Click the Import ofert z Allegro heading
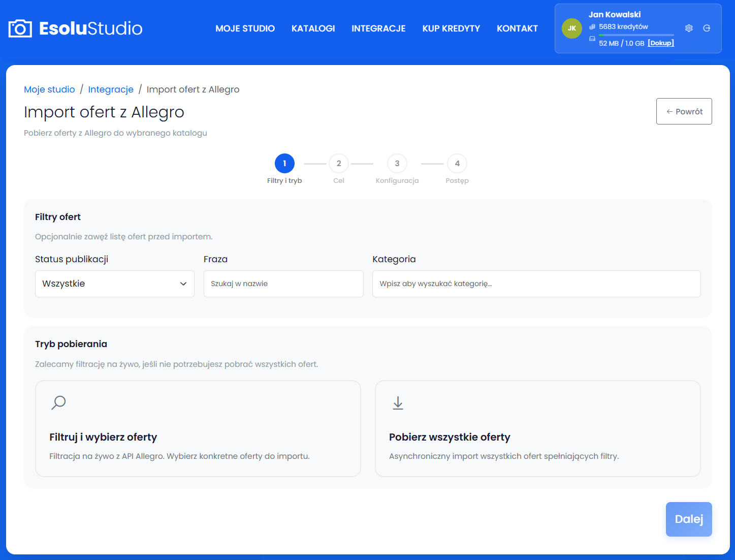The width and height of the screenshot is (735, 560). (x=104, y=112)
